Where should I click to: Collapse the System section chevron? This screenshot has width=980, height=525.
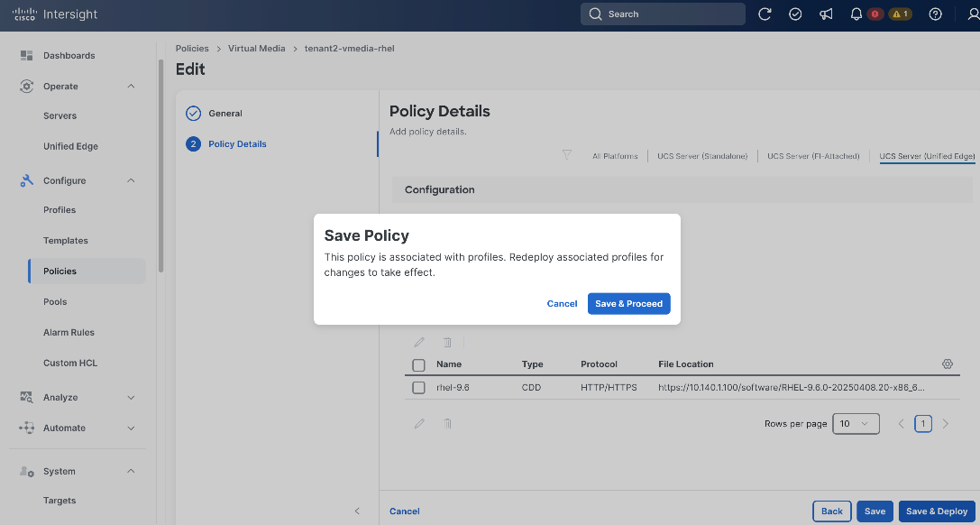pyautogui.click(x=132, y=471)
